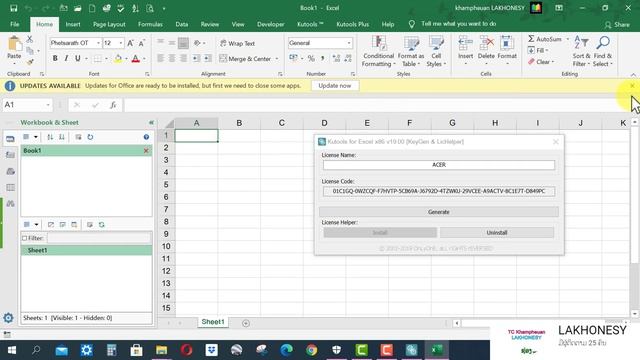This screenshot has width=640, height=360.
Task: Toggle Bold formatting
Action: tap(55, 59)
